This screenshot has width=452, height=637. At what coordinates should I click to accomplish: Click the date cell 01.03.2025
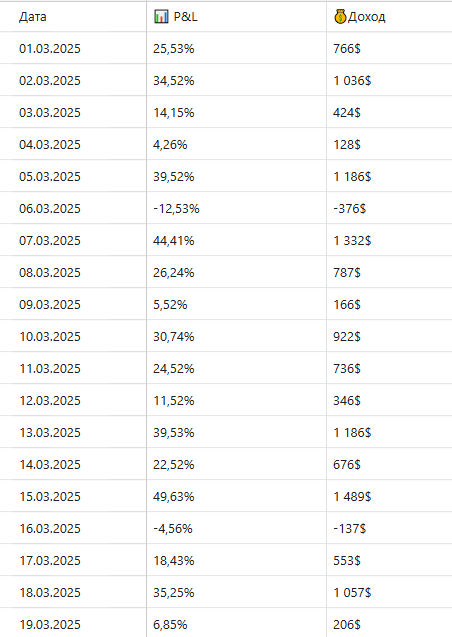click(x=50, y=49)
